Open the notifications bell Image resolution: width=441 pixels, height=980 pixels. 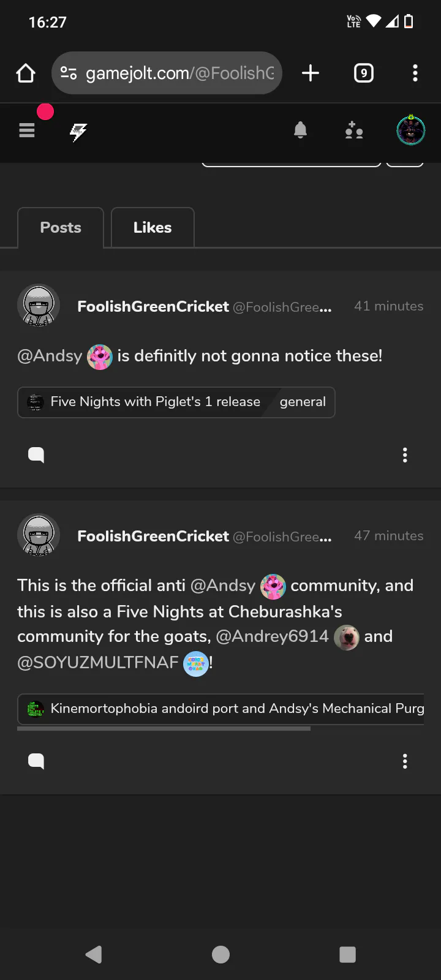[x=300, y=130]
